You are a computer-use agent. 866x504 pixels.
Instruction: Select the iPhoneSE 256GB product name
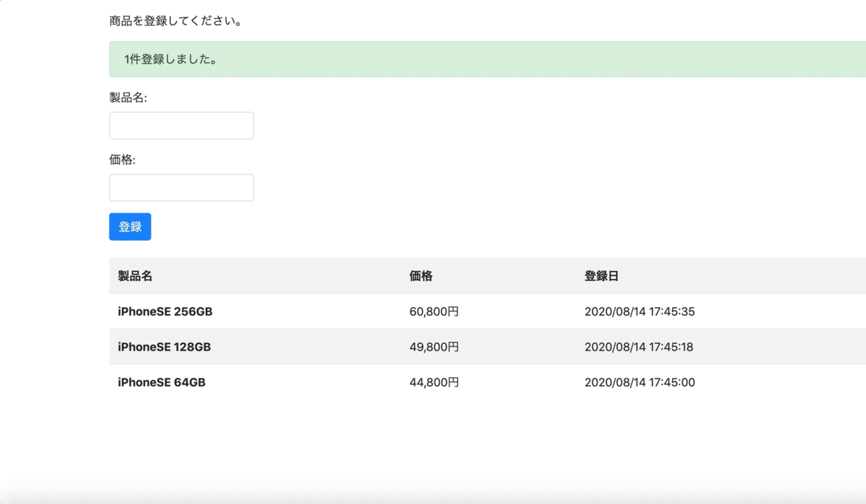coord(165,311)
